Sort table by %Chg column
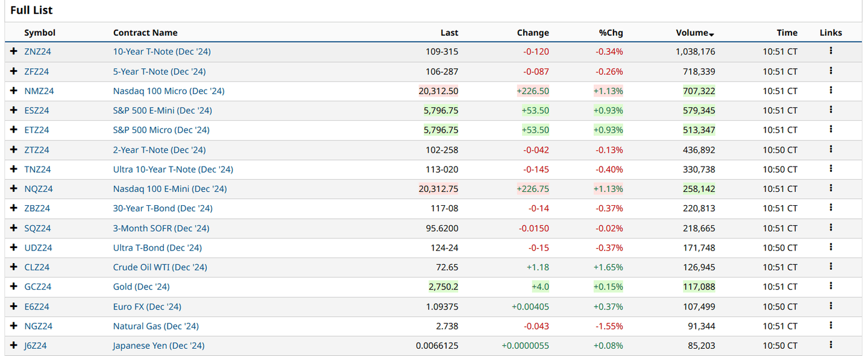 pos(611,33)
